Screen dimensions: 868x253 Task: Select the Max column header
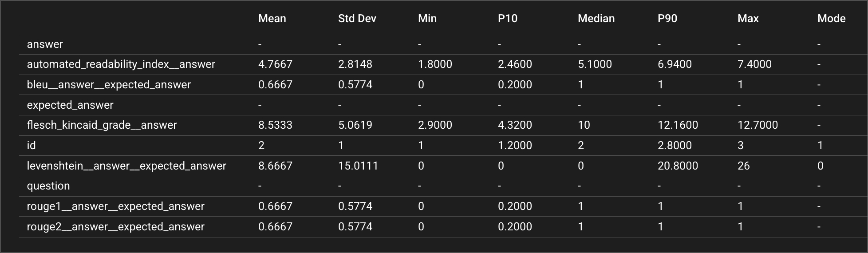(x=748, y=18)
